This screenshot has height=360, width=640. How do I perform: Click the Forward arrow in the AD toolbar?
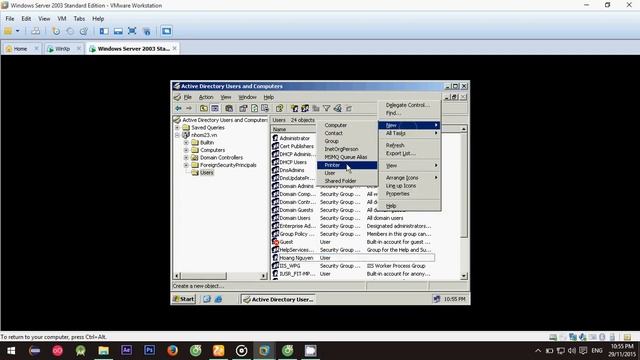pos(189,108)
